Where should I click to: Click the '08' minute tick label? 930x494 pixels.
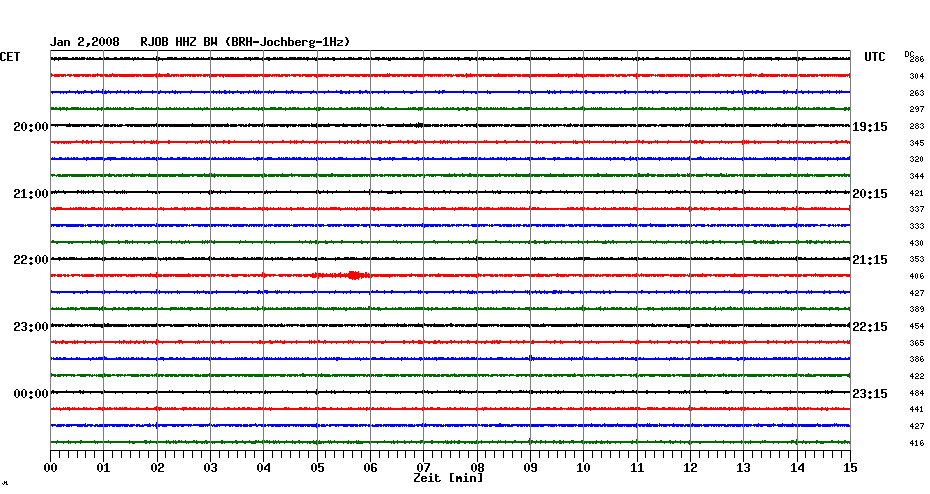477,468
